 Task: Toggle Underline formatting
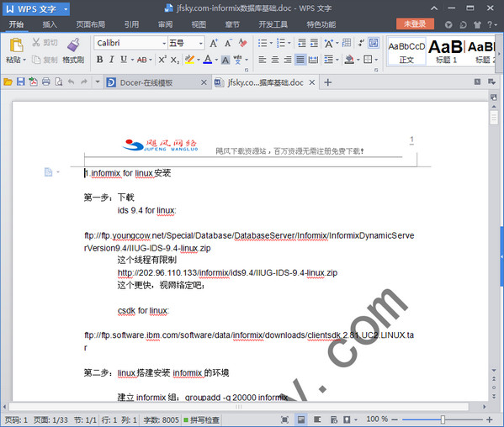124,60
